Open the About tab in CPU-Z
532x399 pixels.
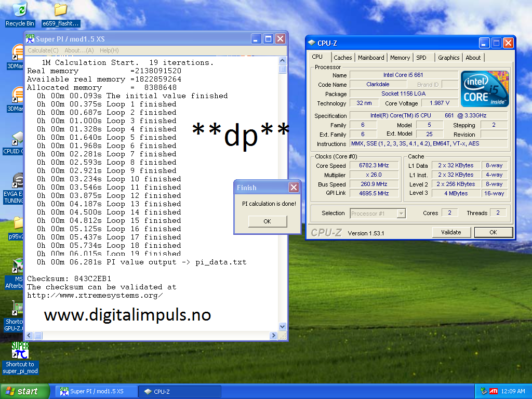pos(473,58)
